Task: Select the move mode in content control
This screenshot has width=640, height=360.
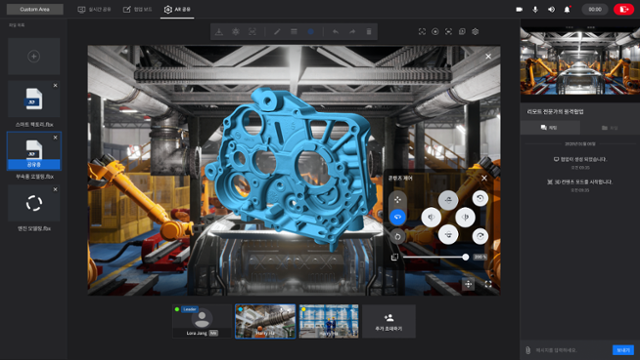Action: click(x=398, y=200)
